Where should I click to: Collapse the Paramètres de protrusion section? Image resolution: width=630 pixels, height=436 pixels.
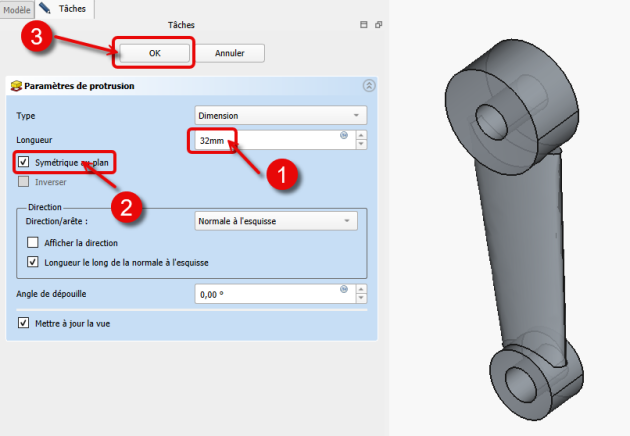369,86
